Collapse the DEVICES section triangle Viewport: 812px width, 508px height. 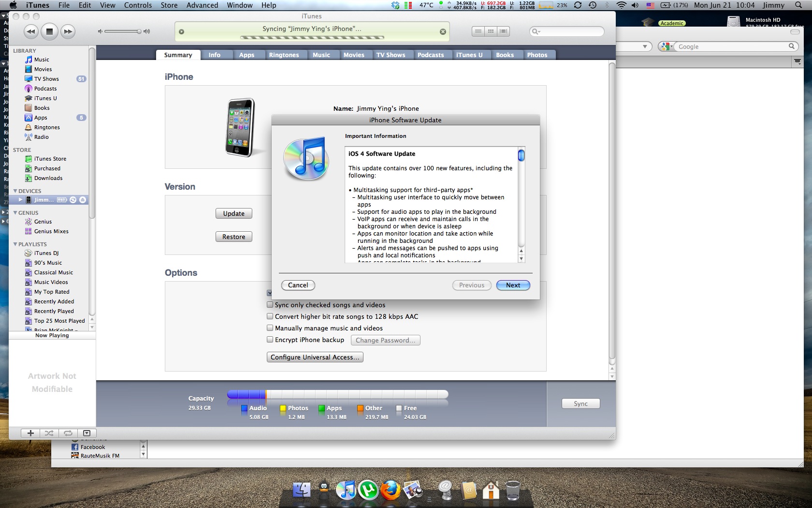tap(15, 191)
